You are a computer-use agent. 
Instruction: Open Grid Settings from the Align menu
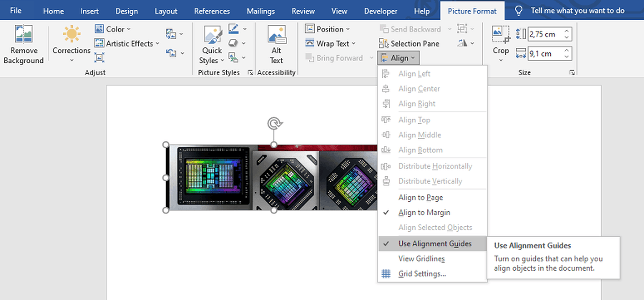click(x=432, y=274)
